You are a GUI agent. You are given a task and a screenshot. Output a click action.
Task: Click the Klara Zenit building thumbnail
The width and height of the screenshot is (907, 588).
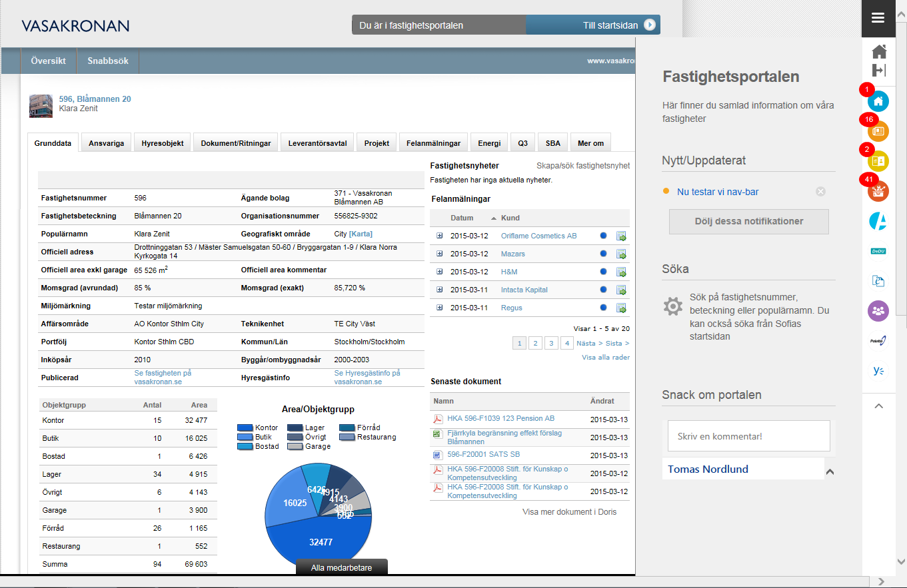point(41,106)
